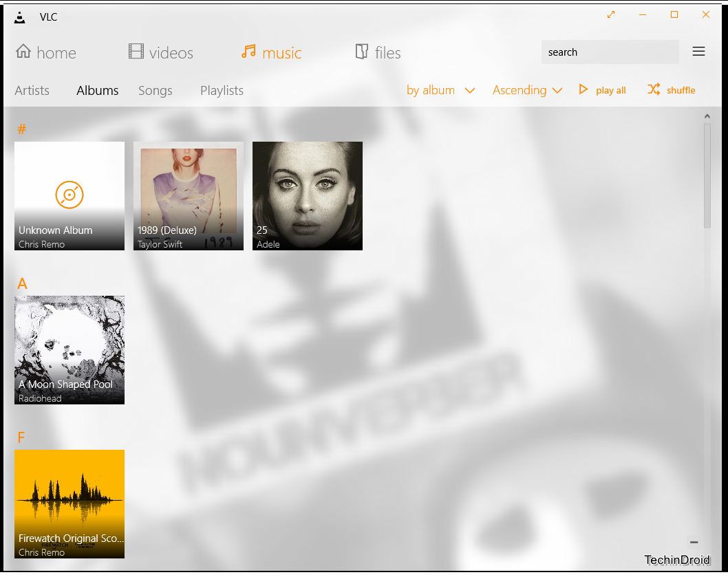Viewport: 728px width, 577px height.
Task: Open the 'by album' sort dropdown
Action: coord(440,90)
